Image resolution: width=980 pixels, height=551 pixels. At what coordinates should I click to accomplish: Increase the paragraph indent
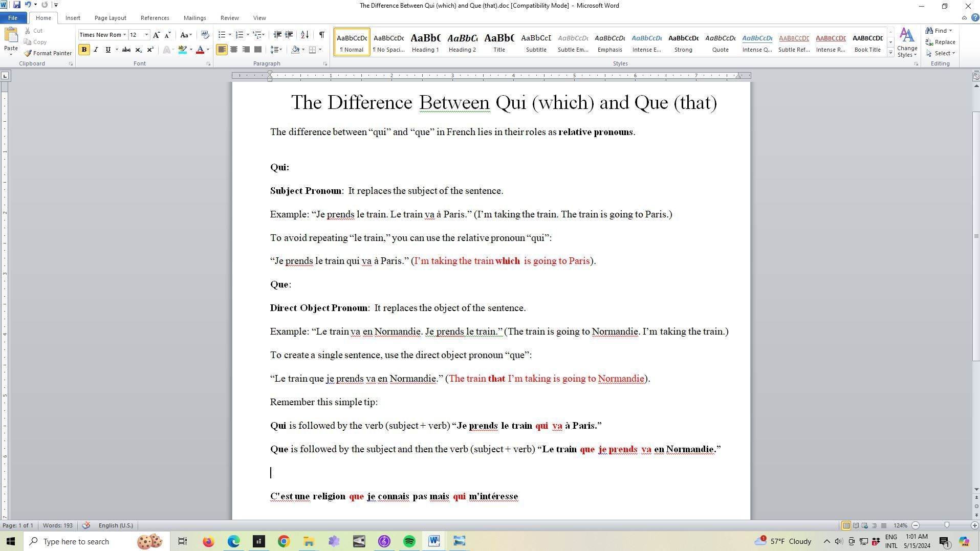click(289, 35)
